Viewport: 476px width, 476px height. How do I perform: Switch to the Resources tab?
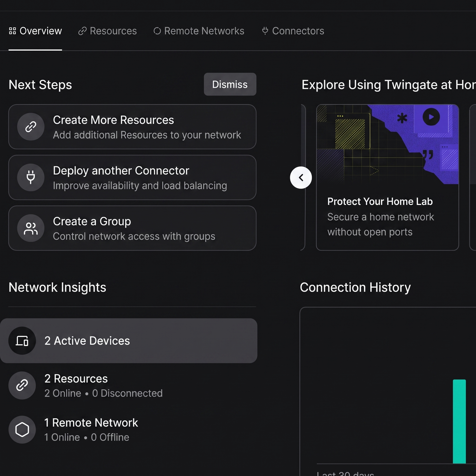click(107, 31)
